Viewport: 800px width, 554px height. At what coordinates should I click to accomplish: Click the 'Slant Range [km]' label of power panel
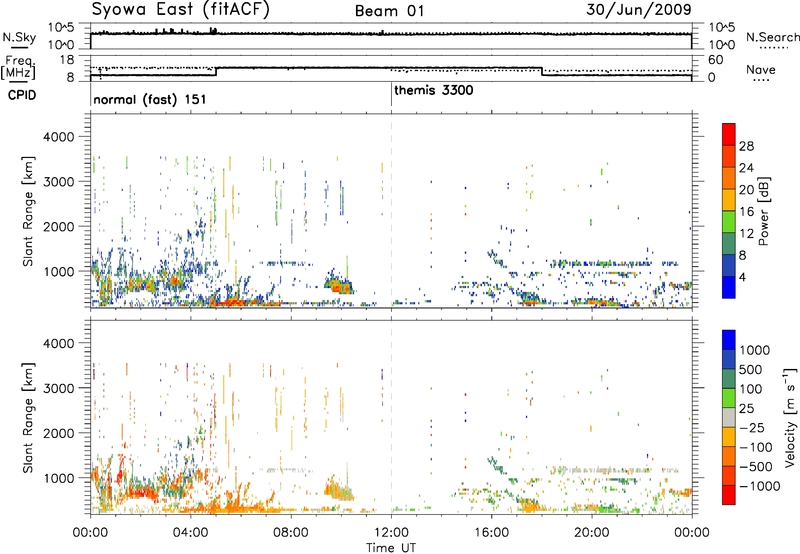pyautogui.click(x=28, y=211)
